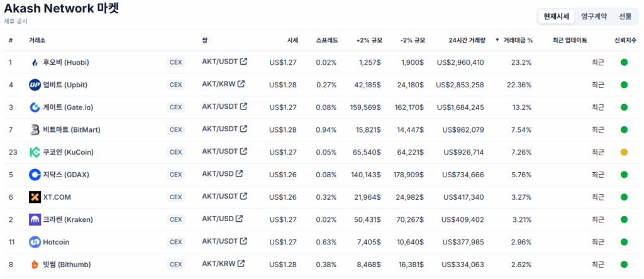
Task: Open external link icon beside Bithumb AKT/KRW
Action: tap(241, 263)
